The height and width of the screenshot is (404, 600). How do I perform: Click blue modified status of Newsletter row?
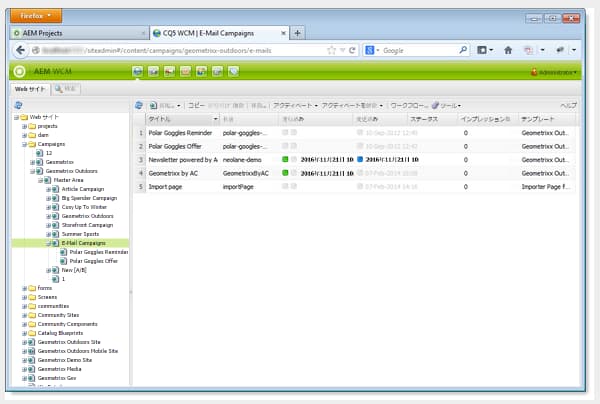tap(360, 160)
